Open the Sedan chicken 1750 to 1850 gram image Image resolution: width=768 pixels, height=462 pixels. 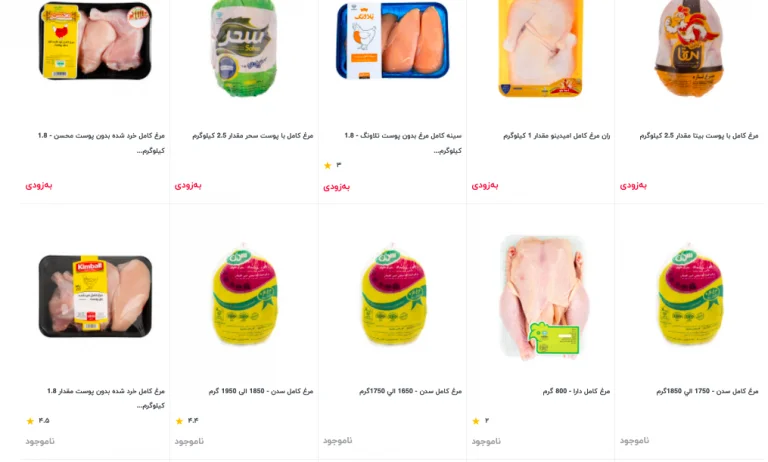click(x=690, y=294)
